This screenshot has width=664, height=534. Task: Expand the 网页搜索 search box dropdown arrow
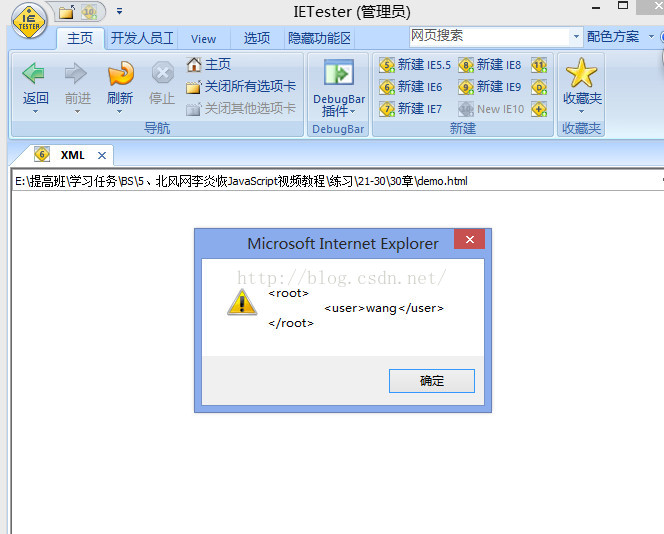(x=576, y=36)
